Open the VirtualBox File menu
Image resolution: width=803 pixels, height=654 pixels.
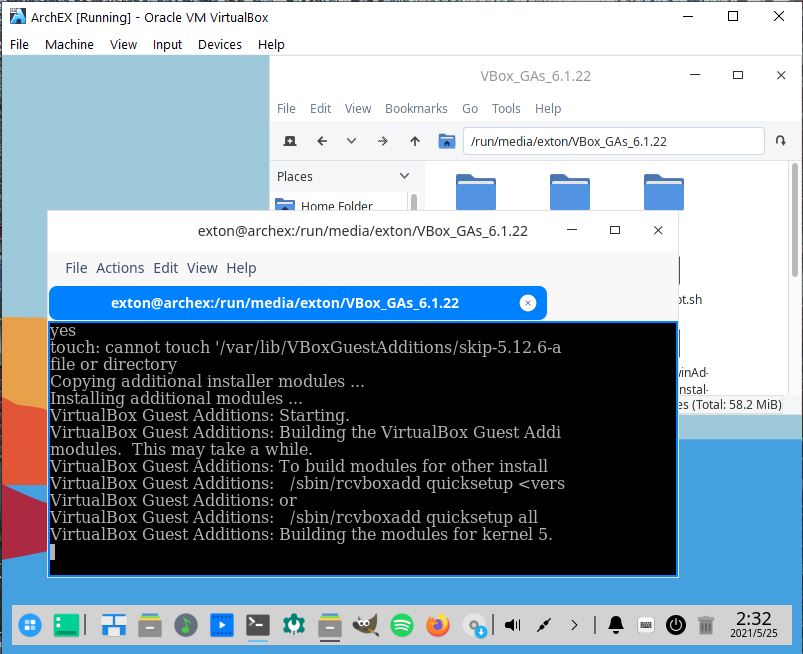coord(19,45)
